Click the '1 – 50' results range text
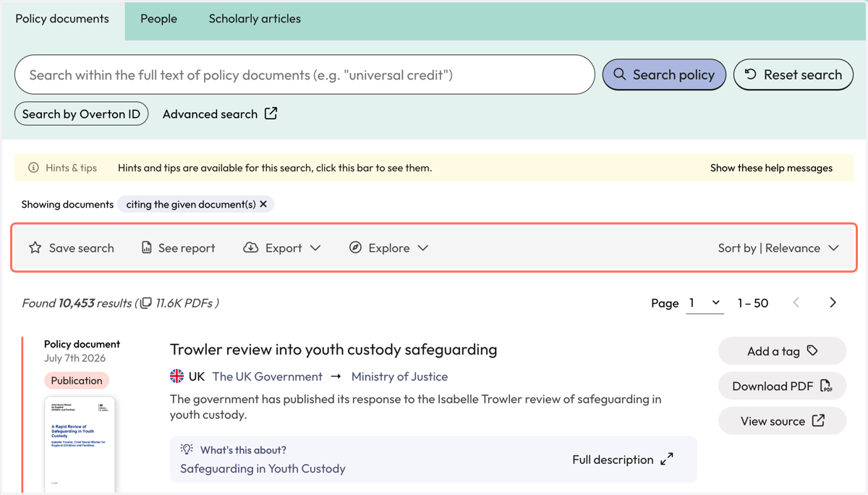The width and height of the screenshot is (868, 495). pos(753,303)
